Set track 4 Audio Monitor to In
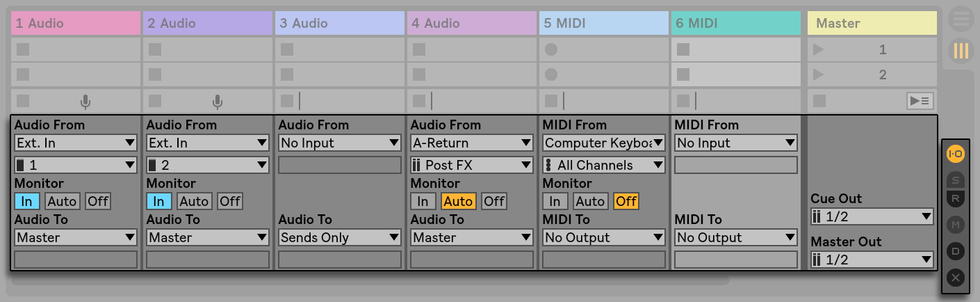 click(x=423, y=201)
